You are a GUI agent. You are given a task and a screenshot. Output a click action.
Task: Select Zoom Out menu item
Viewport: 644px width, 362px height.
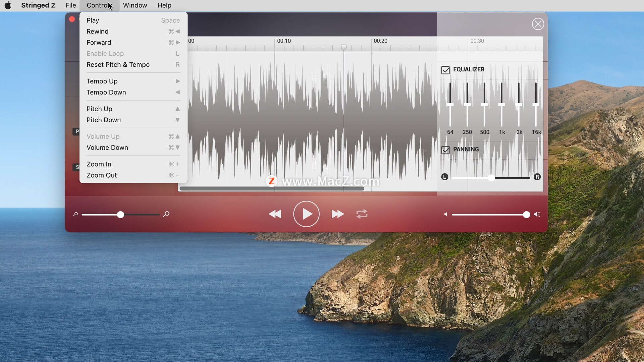[133, 175]
